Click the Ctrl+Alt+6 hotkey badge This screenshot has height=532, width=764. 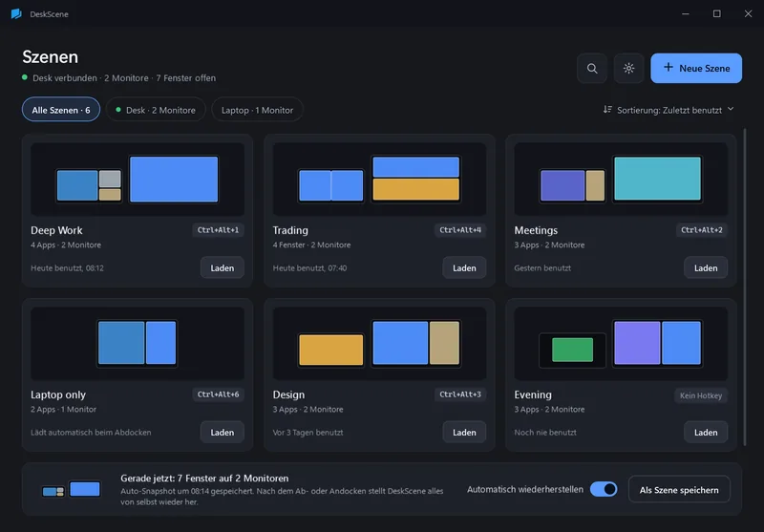(219, 394)
